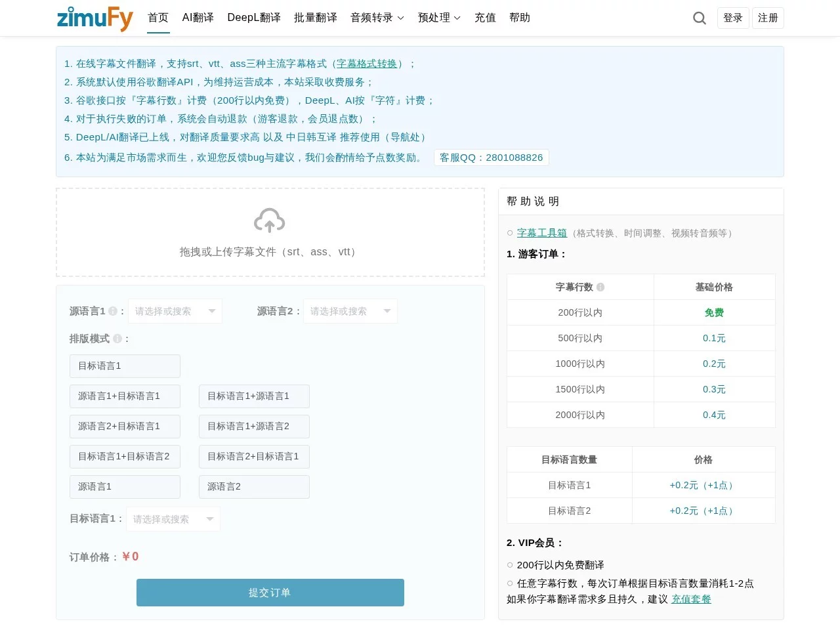Choose 源语言1+目标语言1 layout mode
The image size is (840, 630).
(125, 396)
